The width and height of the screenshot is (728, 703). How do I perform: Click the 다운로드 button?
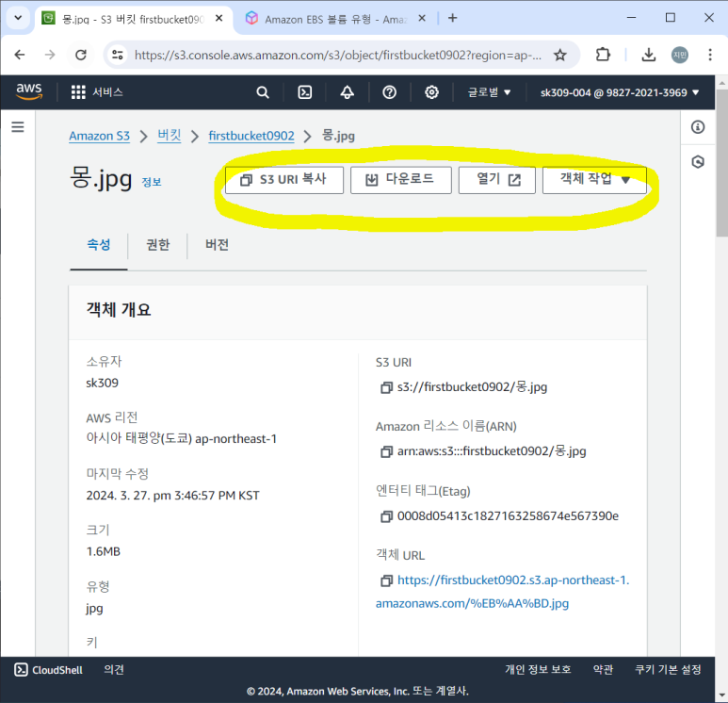(x=400, y=180)
